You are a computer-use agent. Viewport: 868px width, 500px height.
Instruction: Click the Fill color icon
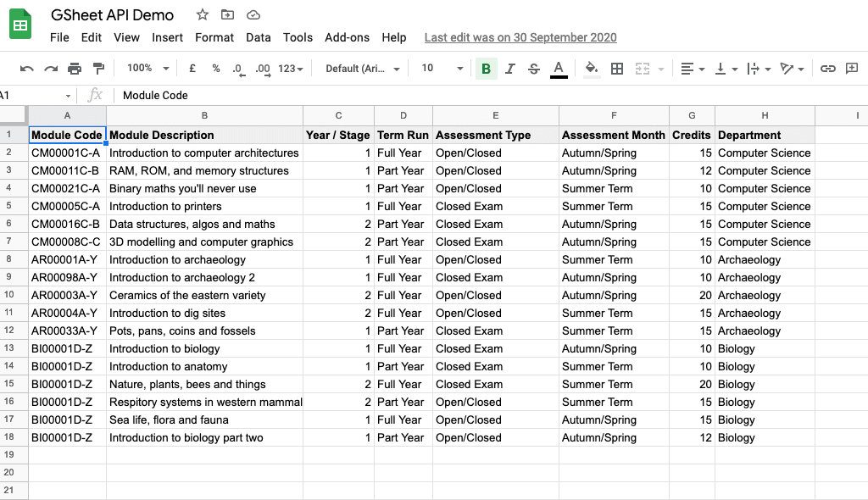point(591,69)
